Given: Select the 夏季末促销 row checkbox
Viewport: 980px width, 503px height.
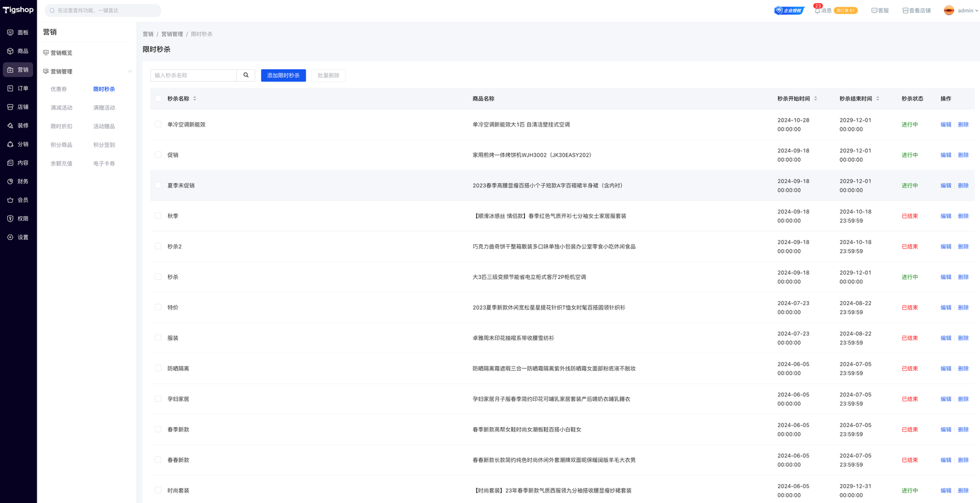Looking at the screenshot, I should pos(158,185).
